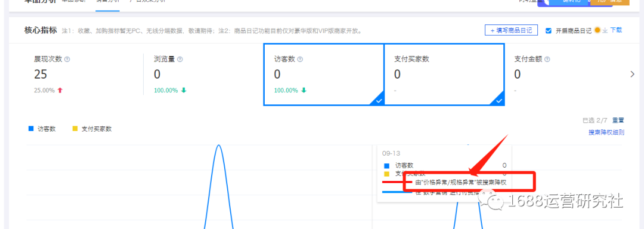The width and height of the screenshot is (644, 229).
Task: Open help icon beside 访客数 card title
Action: tap(300, 59)
